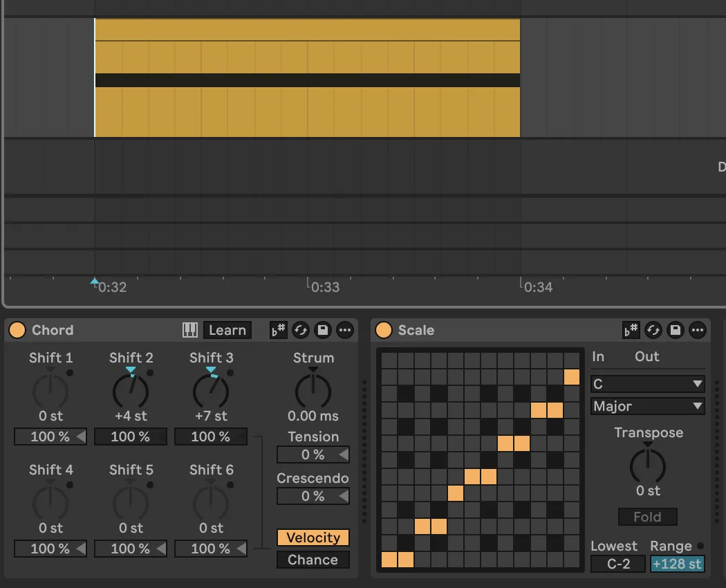Image resolution: width=726 pixels, height=588 pixels.
Task: Toggle Chord scale awareness flat-sharp icon
Action: click(278, 331)
